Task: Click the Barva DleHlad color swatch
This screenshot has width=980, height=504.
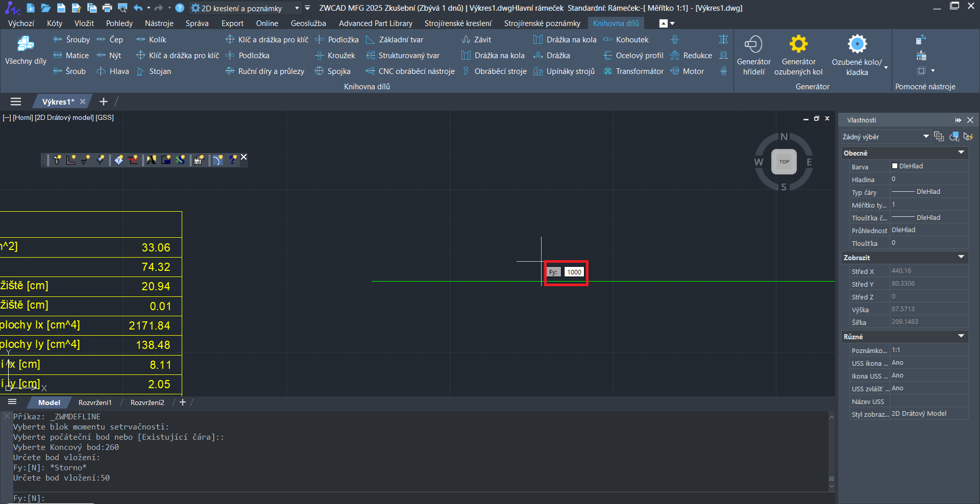Action: click(895, 166)
